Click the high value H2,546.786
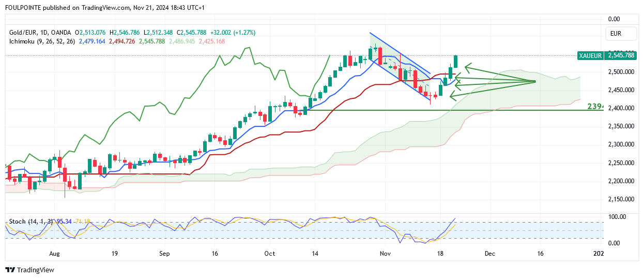The image size is (644, 279). pos(125,33)
